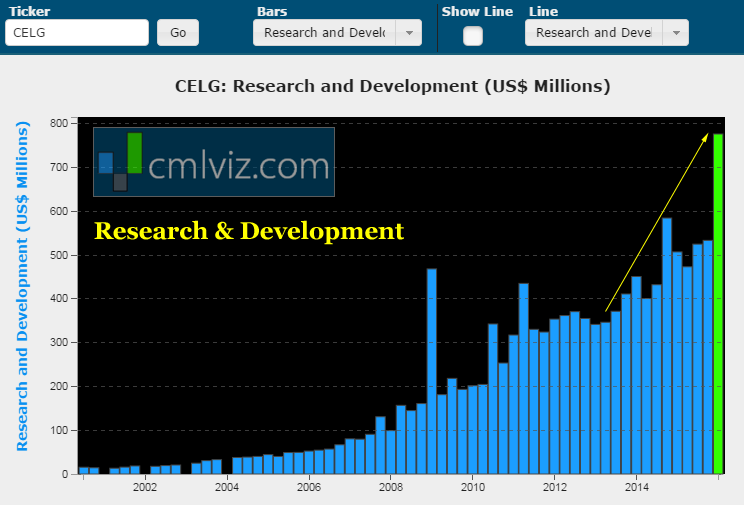Expand the Line dropdown arrow

[676, 33]
